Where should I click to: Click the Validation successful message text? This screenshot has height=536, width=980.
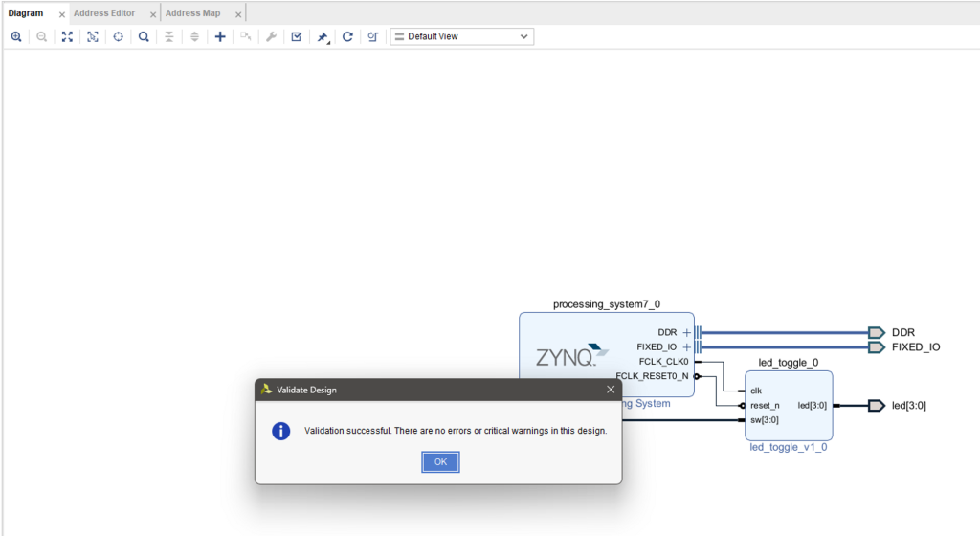(456, 431)
